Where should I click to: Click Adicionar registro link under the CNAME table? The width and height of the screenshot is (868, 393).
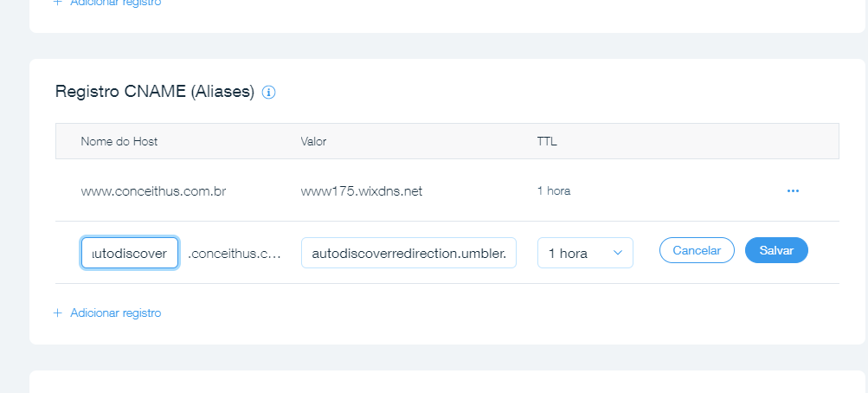tap(115, 312)
